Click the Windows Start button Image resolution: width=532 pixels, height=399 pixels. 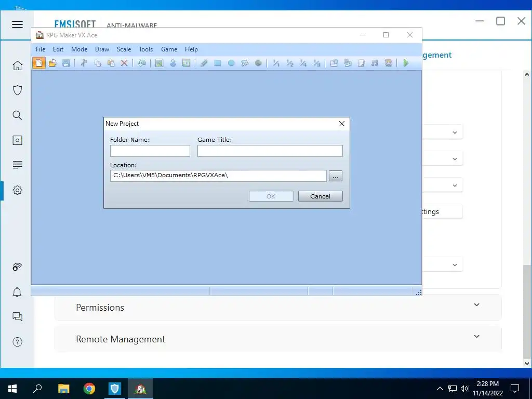(x=12, y=389)
